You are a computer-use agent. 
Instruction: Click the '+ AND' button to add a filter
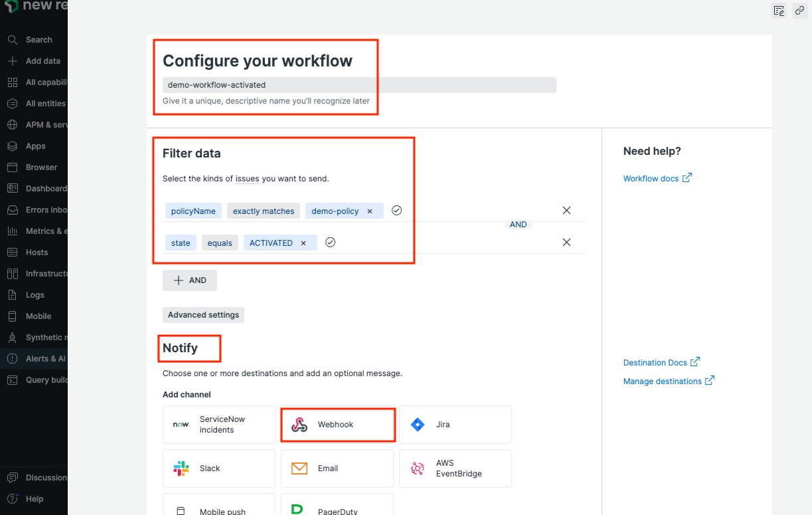coord(189,280)
